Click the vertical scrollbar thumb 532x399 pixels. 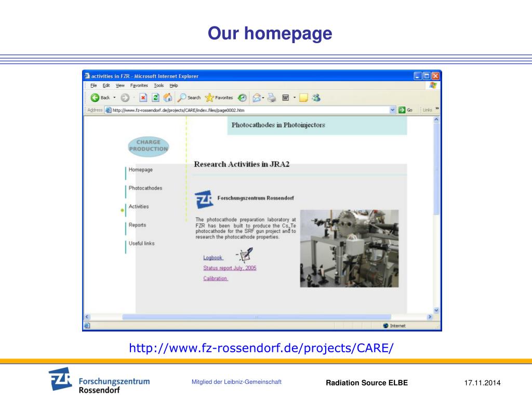pyautogui.click(x=436, y=168)
